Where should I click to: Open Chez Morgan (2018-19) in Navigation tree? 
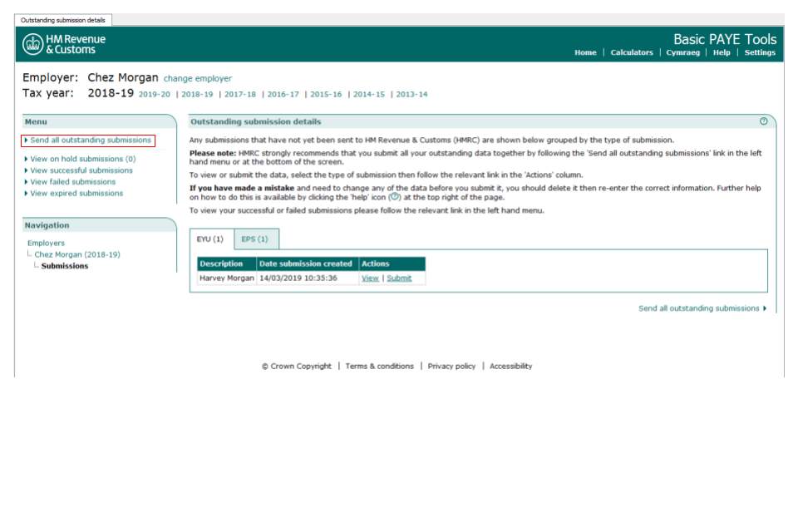[x=77, y=254]
